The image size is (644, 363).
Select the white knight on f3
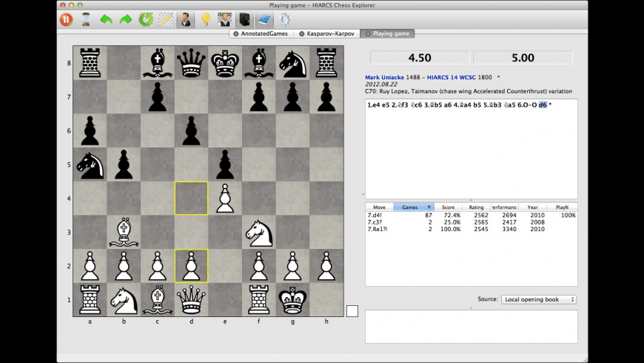pos(259,233)
